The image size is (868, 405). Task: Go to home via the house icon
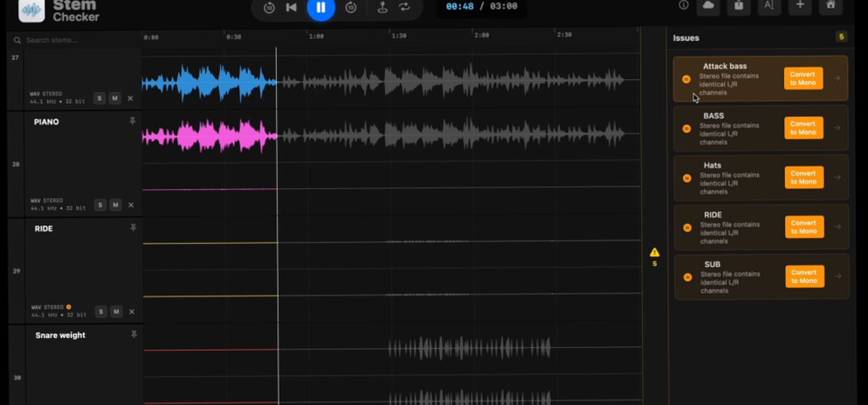tap(830, 6)
